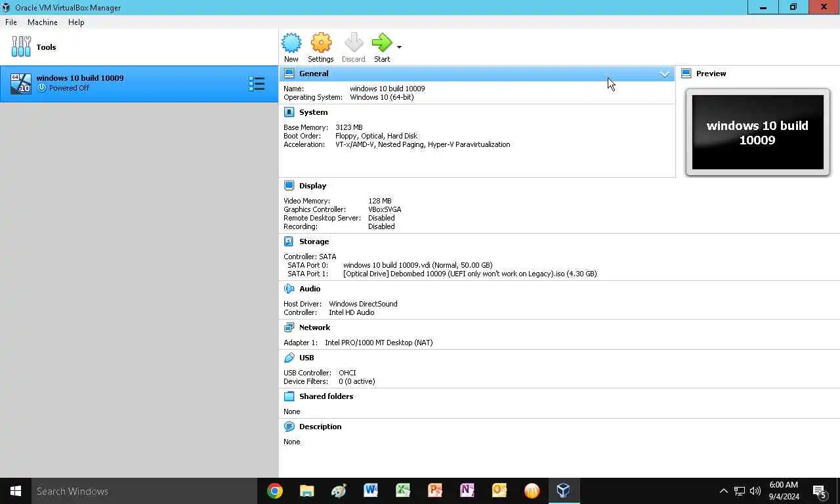Click the windows 10 build 10009.vdi entry

[417, 265]
